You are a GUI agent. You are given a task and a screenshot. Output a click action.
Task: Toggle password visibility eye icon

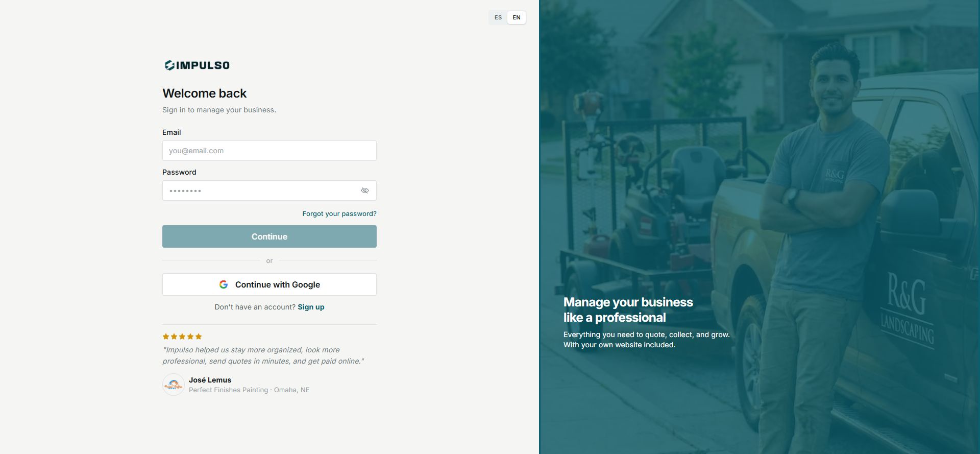pos(365,190)
